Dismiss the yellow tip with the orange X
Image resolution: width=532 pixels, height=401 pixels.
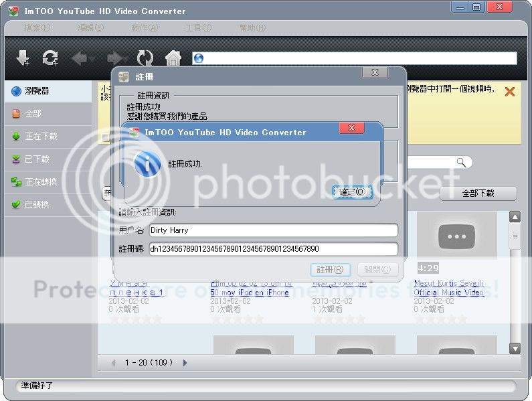coord(510,91)
